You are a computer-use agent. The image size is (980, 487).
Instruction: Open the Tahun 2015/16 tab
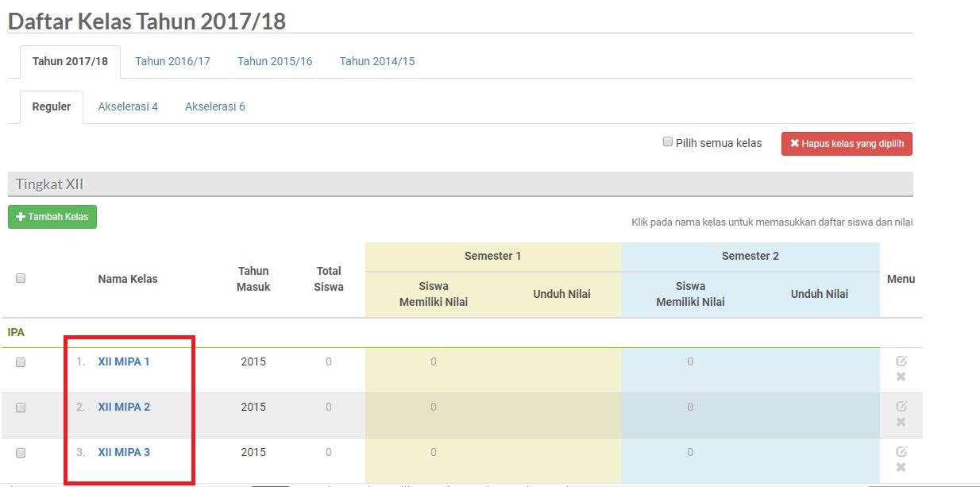275,61
